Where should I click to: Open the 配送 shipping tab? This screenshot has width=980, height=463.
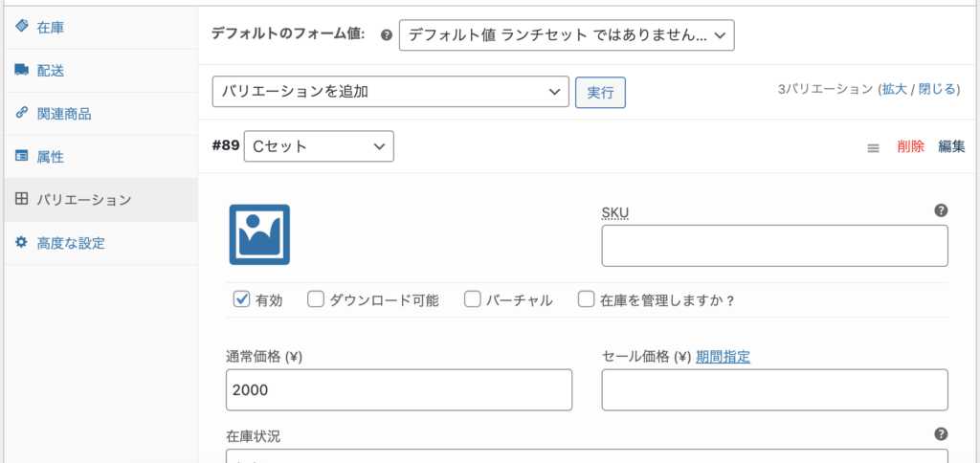coord(52,71)
